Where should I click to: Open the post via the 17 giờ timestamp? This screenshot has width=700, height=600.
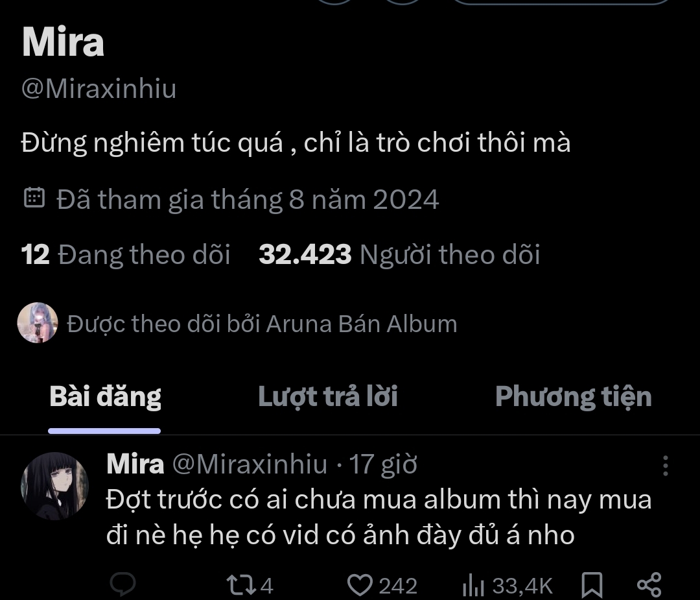point(383,464)
